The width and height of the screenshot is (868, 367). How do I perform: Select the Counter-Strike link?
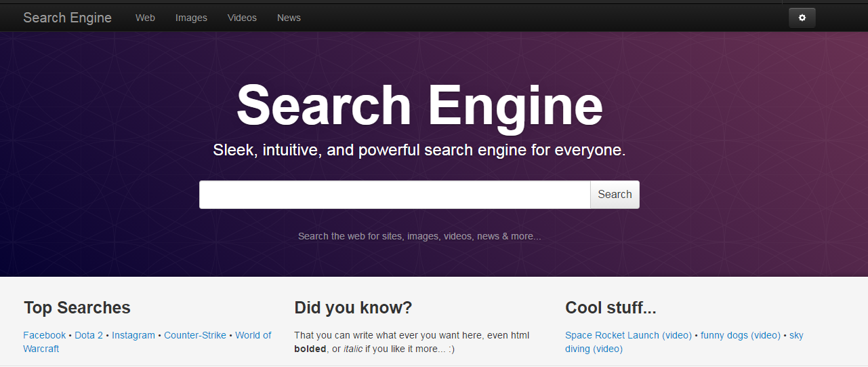click(195, 335)
